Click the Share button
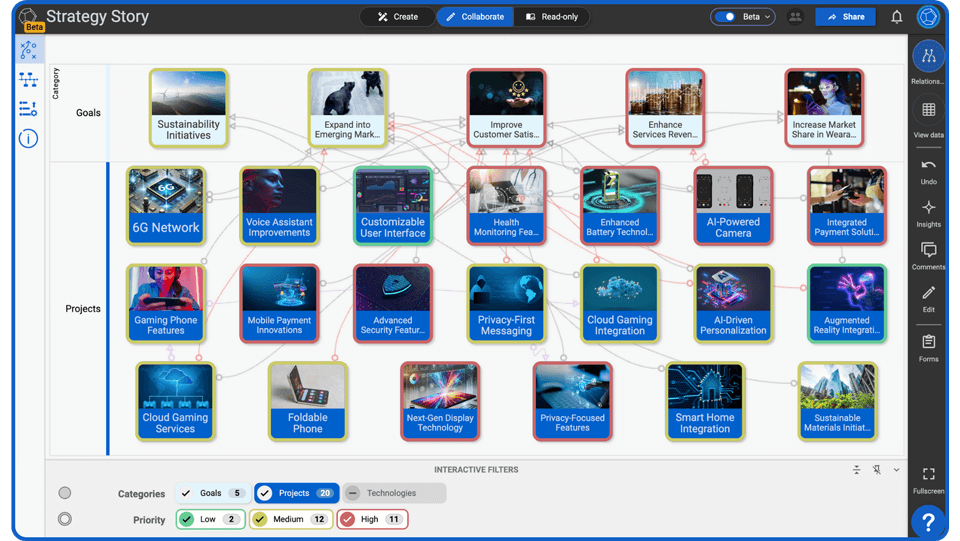This screenshot has width=960, height=541. point(845,17)
